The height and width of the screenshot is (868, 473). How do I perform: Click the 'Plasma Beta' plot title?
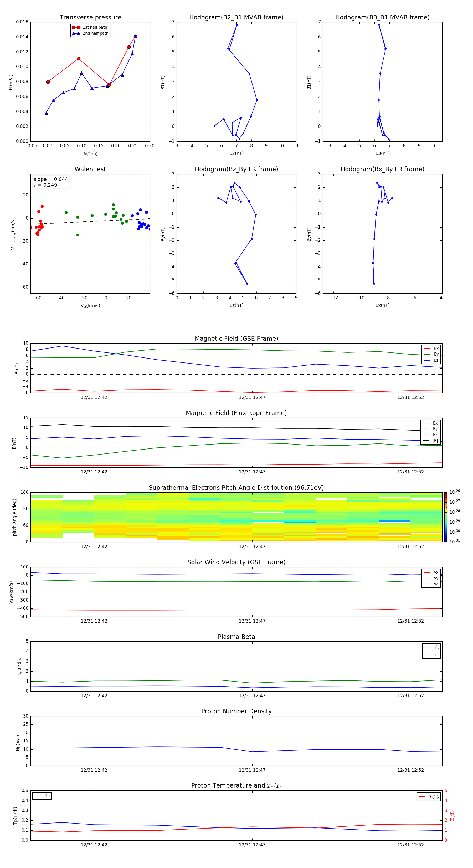[236, 637]
